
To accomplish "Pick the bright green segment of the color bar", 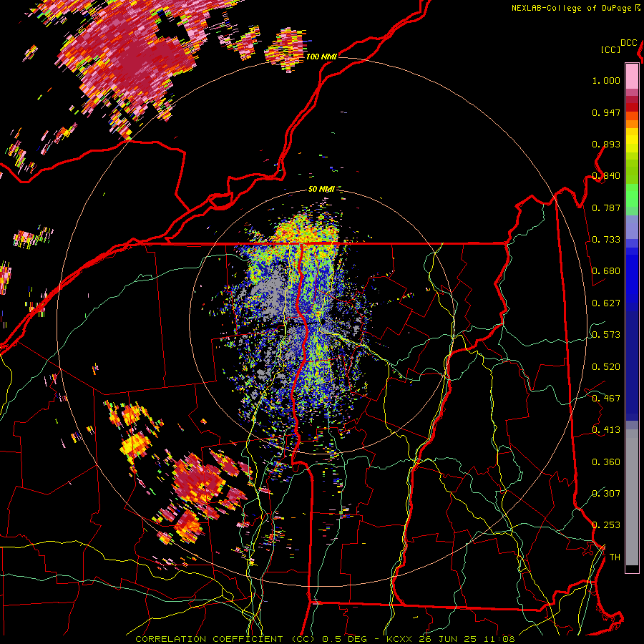I will (x=632, y=195).
